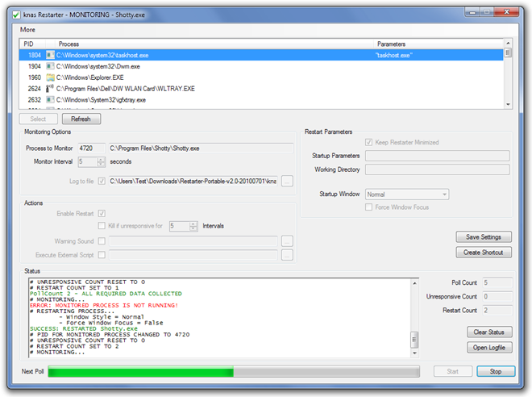
Task: Open the More menu
Action: (27, 30)
